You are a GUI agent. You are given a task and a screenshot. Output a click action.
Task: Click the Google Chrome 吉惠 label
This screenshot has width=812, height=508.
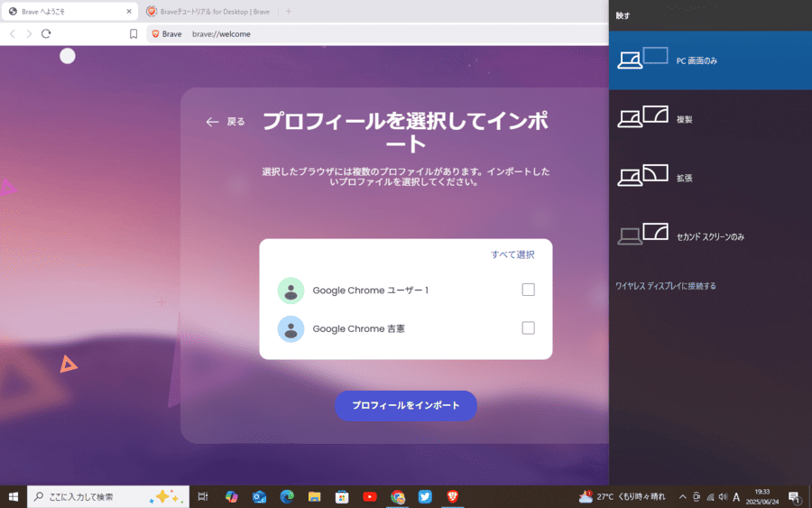click(x=358, y=328)
